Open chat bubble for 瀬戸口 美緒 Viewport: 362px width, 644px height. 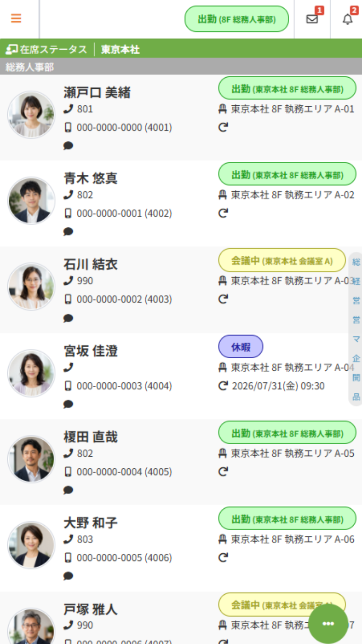coord(69,146)
